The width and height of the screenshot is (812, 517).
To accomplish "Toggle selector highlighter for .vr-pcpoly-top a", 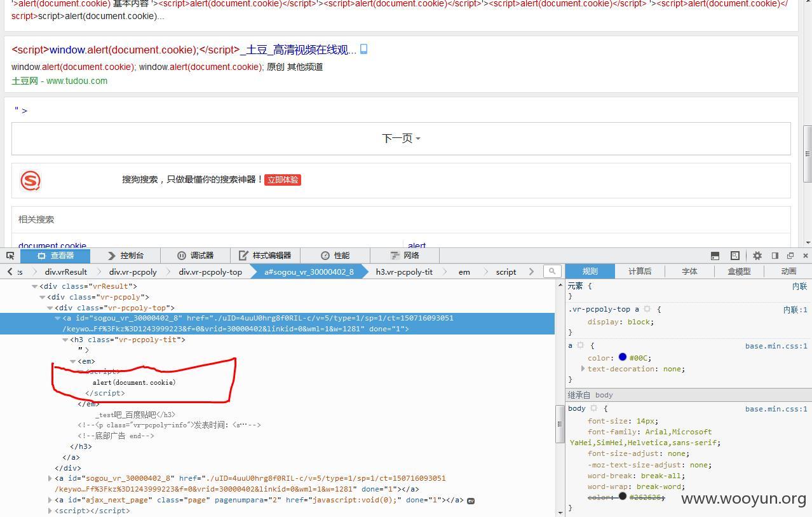I will click(x=647, y=309).
